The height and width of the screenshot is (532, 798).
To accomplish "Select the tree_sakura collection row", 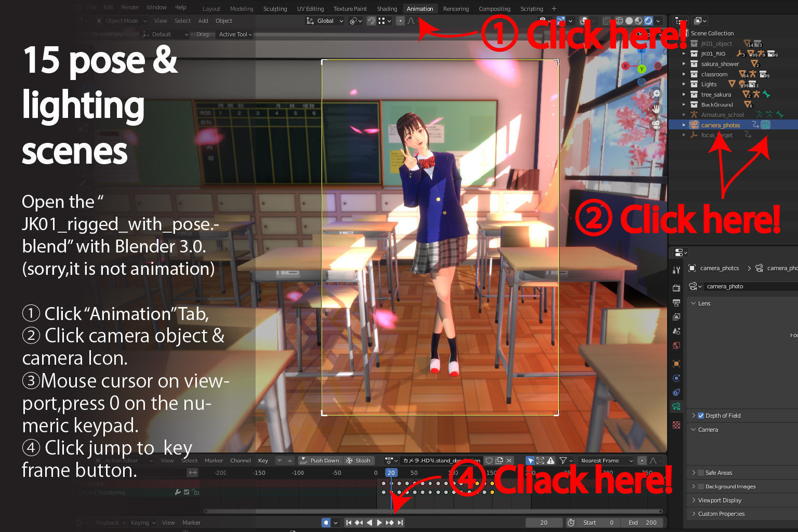I will coord(733,95).
